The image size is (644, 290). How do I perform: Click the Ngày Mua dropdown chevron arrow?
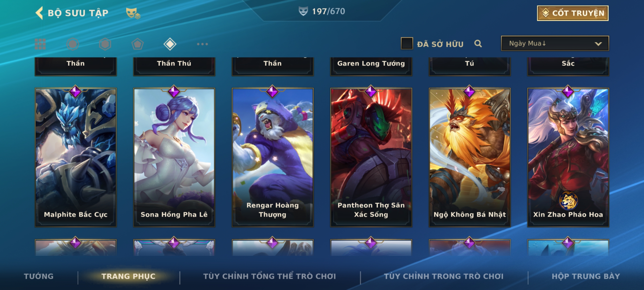click(x=598, y=44)
